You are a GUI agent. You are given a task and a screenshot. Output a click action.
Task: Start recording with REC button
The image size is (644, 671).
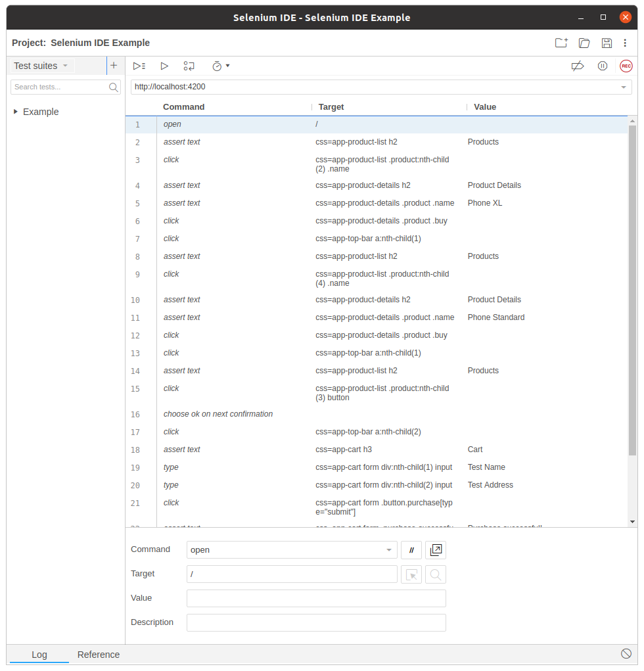(x=626, y=66)
